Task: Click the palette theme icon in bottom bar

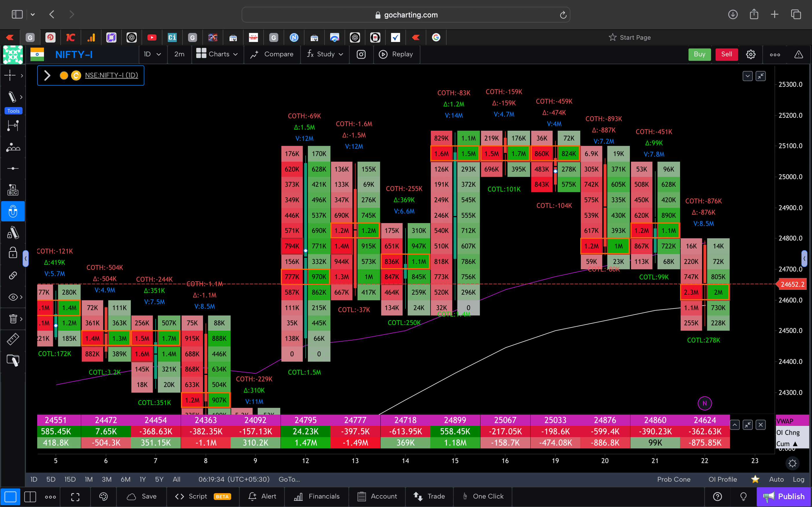Action: [x=103, y=496]
